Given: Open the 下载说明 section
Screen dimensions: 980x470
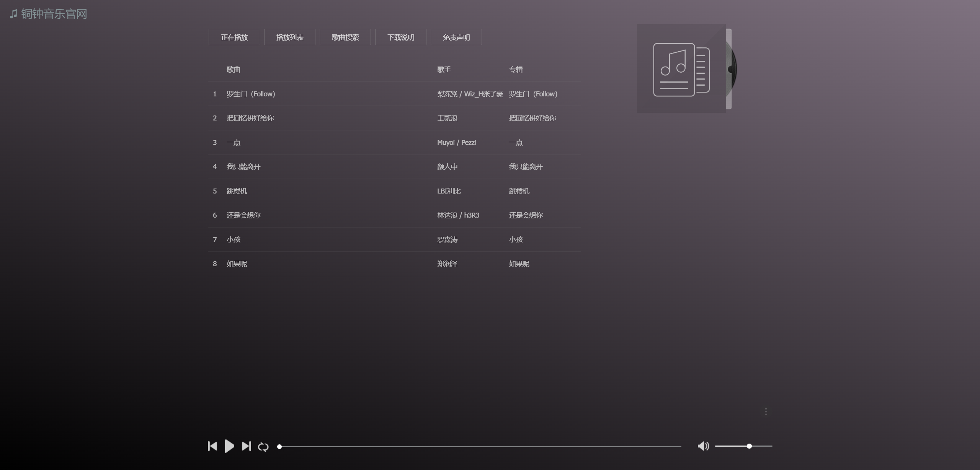Looking at the screenshot, I should click(401, 37).
